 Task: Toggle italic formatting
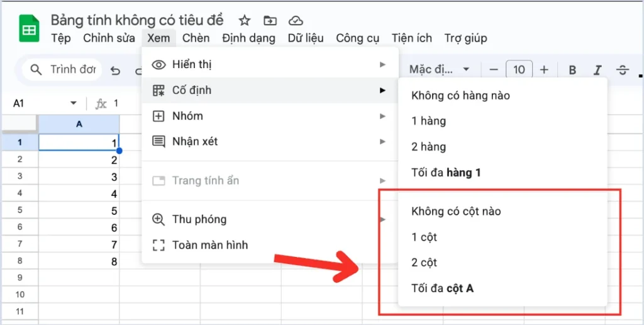click(597, 70)
